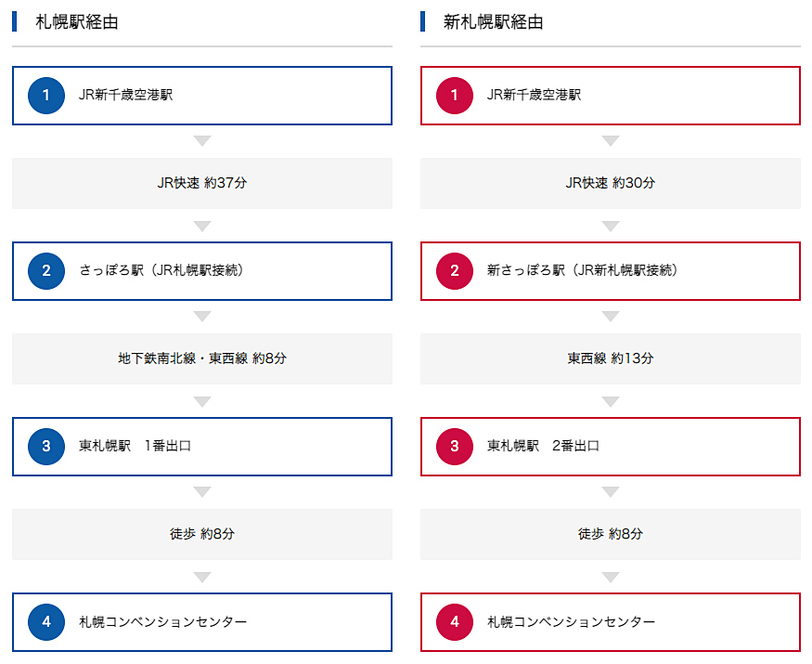
Task: Click さっぽろ駅（JR札幌駅接続）text
Action: click(161, 270)
